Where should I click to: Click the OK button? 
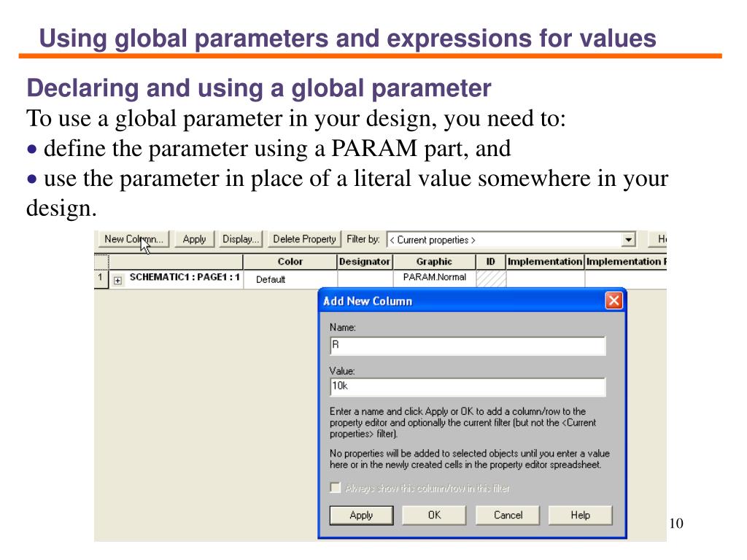pyautogui.click(x=434, y=516)
